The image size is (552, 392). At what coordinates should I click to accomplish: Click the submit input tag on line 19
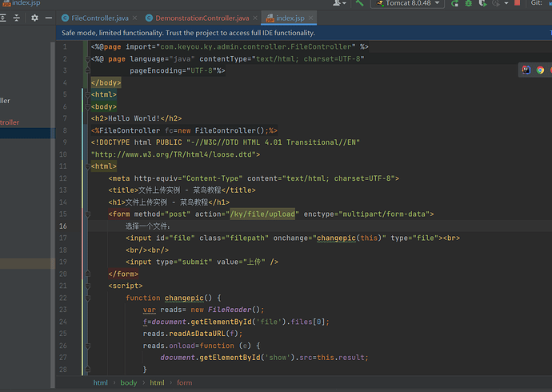click(x=202, y=262)
